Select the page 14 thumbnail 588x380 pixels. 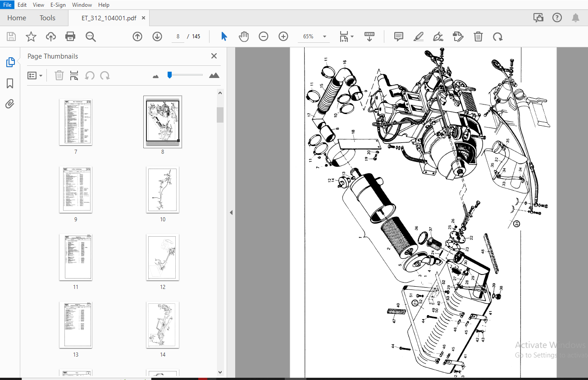163,325
